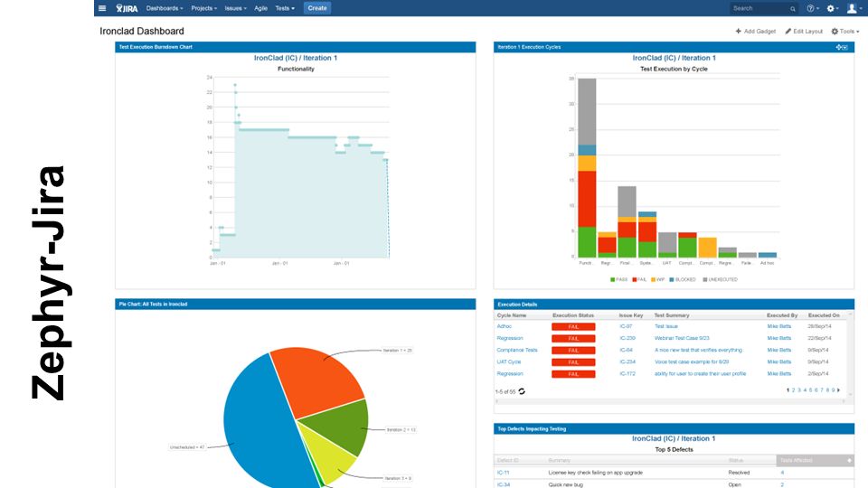Screen dimensions: 868x488
Task: Open the Projects dropdown menu
Action: 203,8
